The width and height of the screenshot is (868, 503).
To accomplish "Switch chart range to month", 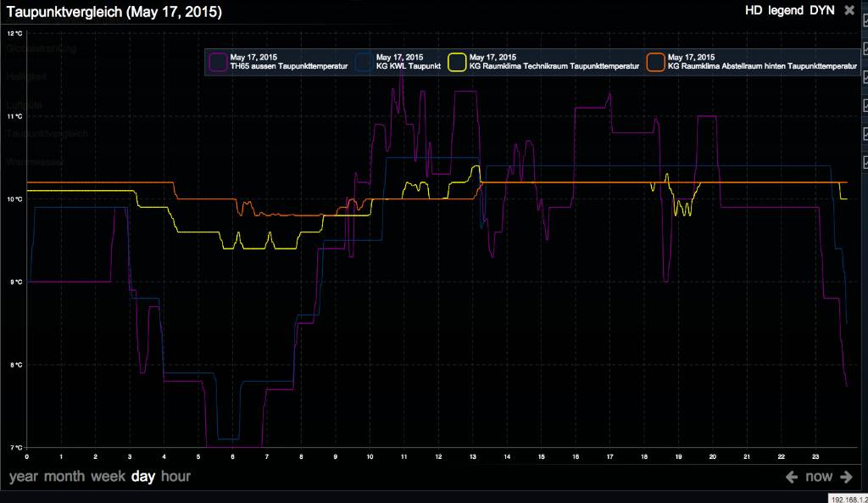I will pos(64,477).
